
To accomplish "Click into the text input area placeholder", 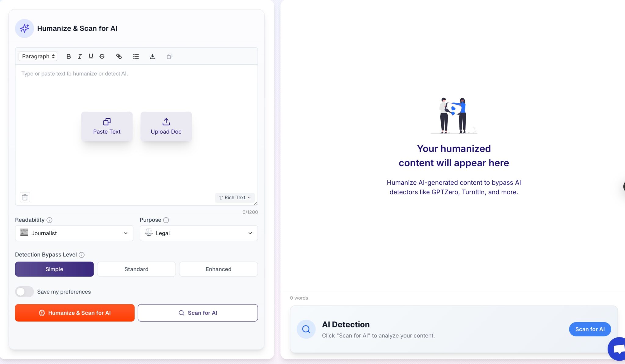I will (75, 74).
